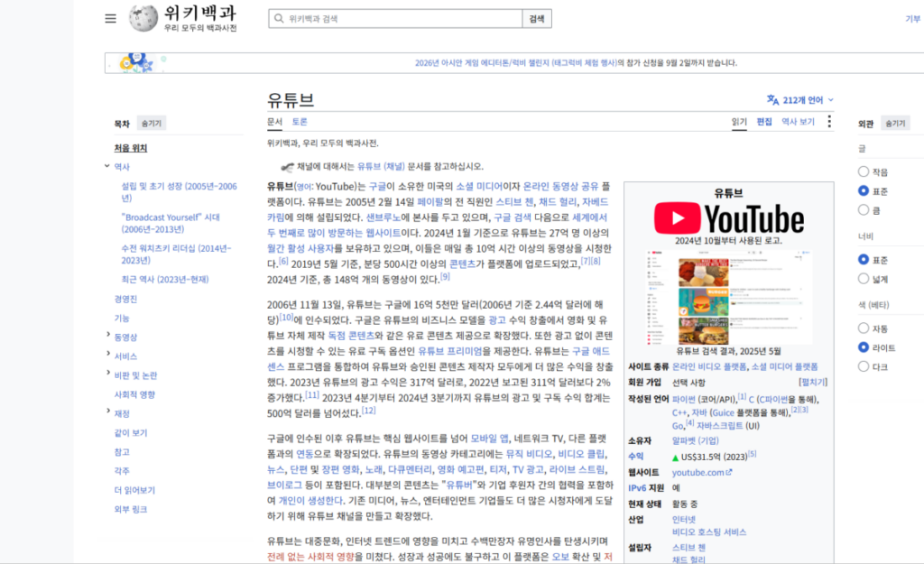The image size is (924, 564).
Task: Go to 설립 및 초기 성장 section
Action: click(x=180, y=192)
